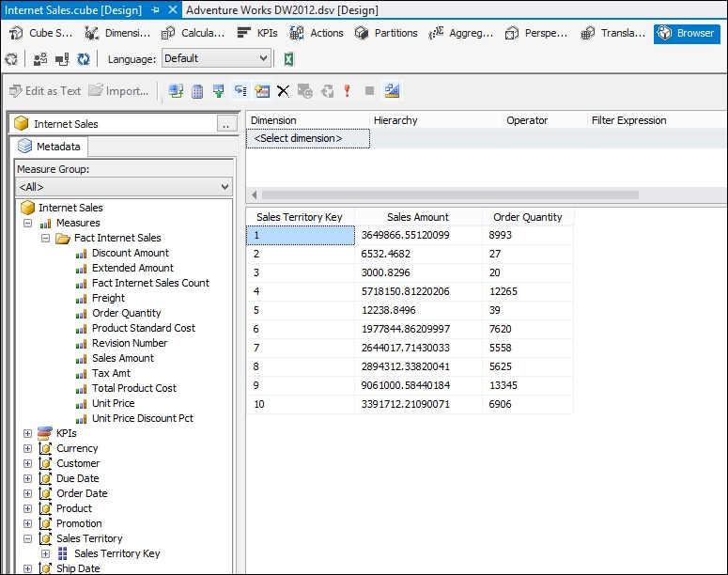The height and width of the screenshot is (575, 728).
Task: Click the Perspectives tab icon
Action: click(x=512, y=33)
